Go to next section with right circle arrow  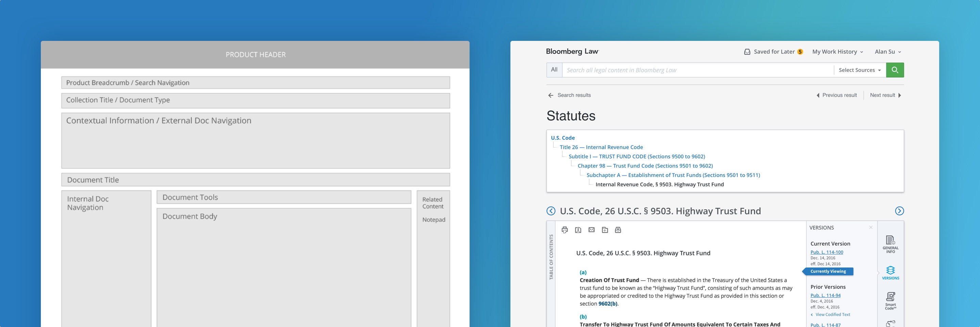coord(899,211)
